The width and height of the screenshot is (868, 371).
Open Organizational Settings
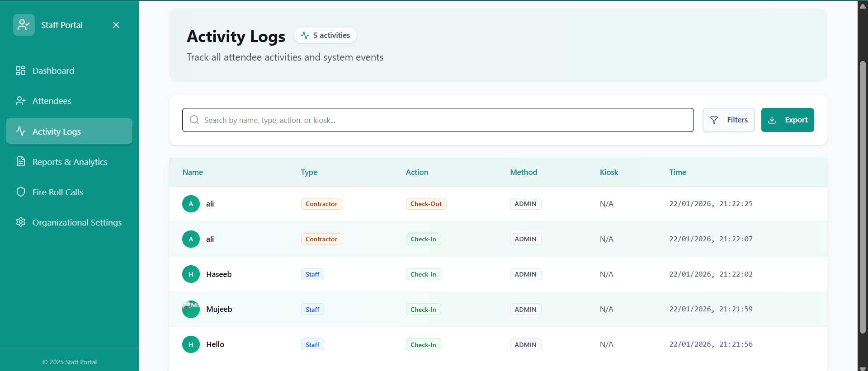tap(69, 222)
